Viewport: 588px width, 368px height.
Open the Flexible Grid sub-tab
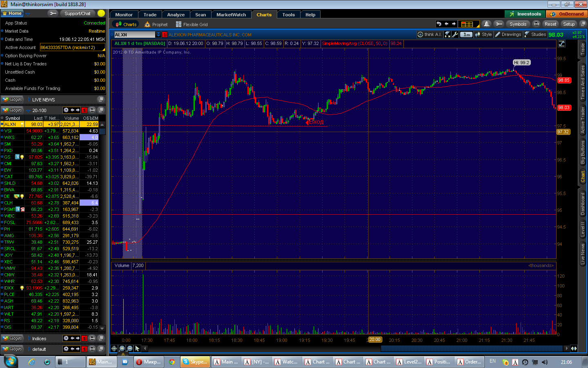(192, 25)
